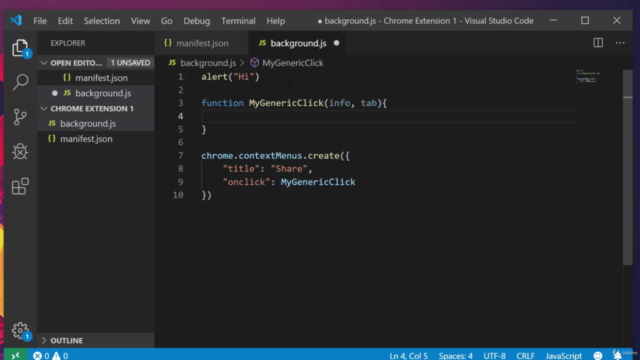Click the code minimap
Image resolution: width=640 pixels, height=360 pixels.
coord(588,76)
